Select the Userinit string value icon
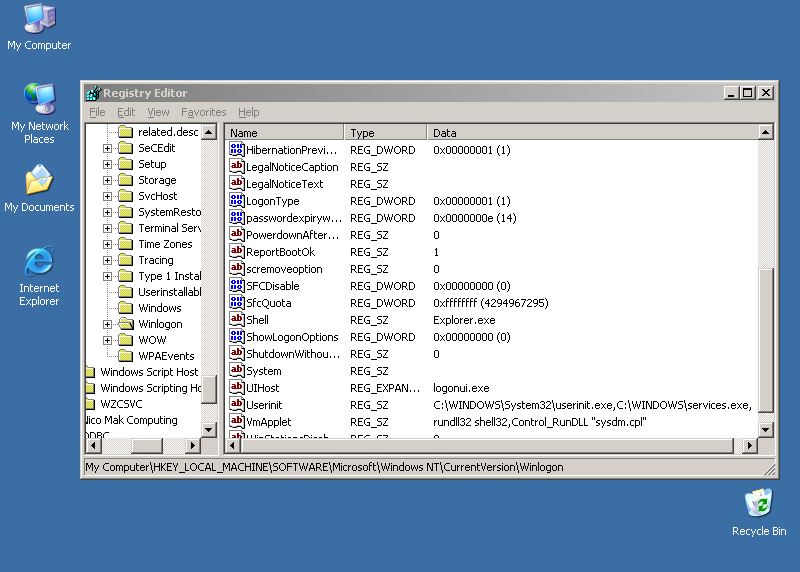Image resolution: width=800 pixels, height=572 pixels. (x=236, y=405)
